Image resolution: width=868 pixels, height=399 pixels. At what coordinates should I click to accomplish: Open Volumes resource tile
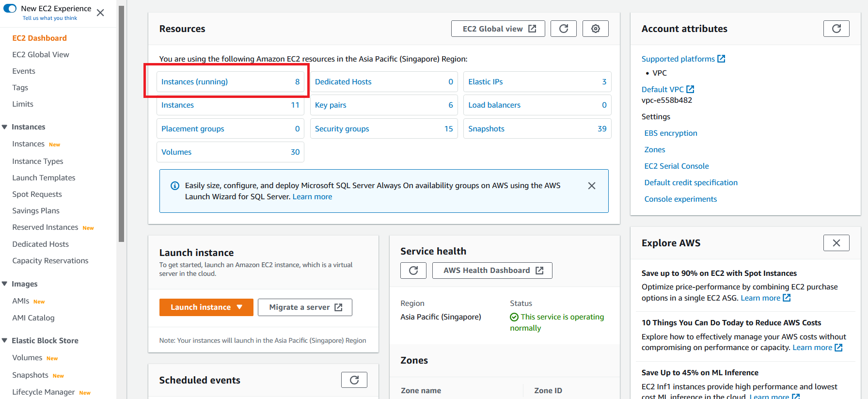coord(230,152)
